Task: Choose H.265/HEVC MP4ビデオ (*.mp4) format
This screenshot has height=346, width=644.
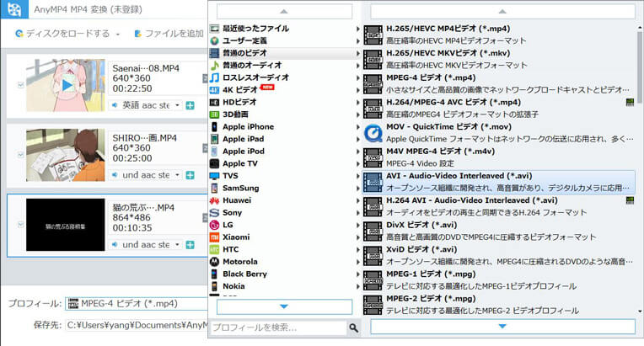Action: point(499,35)
